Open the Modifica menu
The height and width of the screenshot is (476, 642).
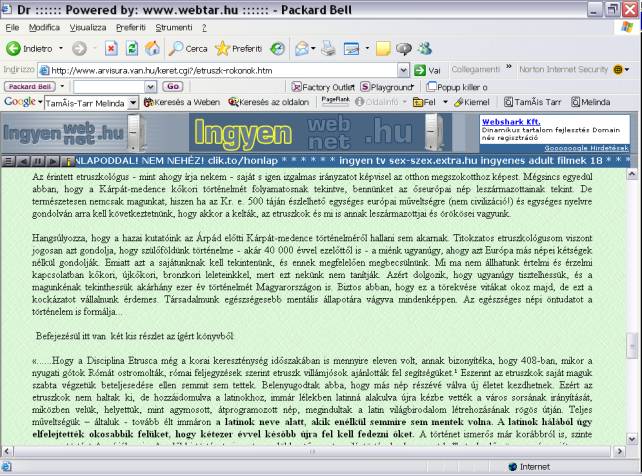pos(44,27)
